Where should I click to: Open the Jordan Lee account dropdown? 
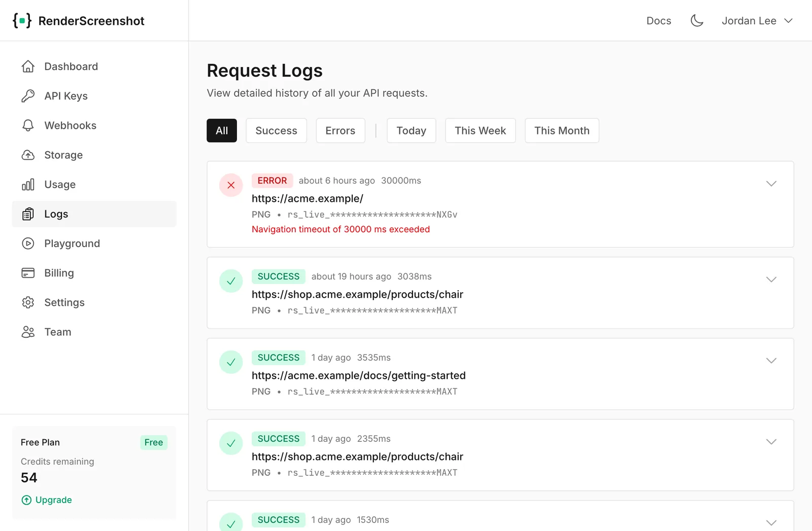click(757, 21)
